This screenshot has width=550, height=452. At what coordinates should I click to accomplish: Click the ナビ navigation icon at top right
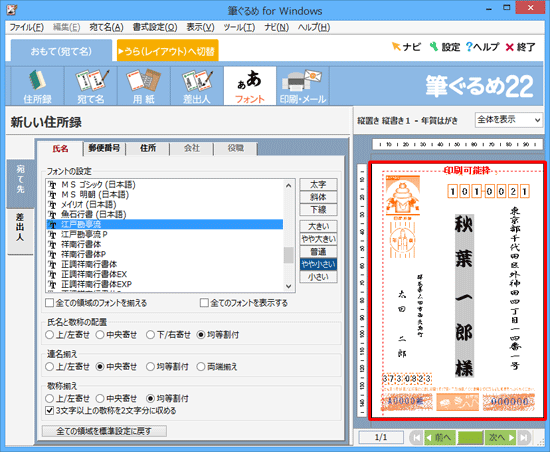point(406,47)
